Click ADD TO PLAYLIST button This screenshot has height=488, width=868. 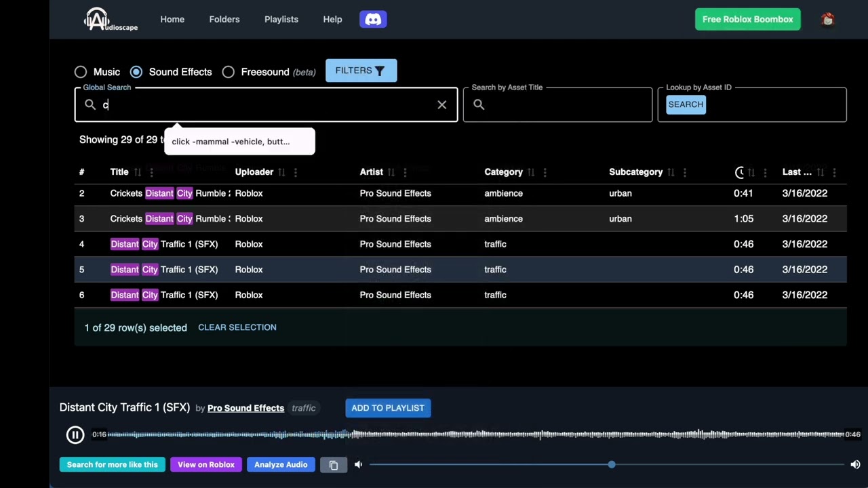click(388, 408)
